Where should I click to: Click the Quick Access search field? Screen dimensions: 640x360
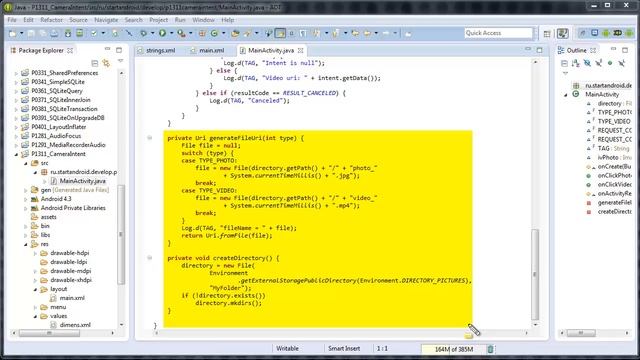pyautogui.click(x=498, y=33)
